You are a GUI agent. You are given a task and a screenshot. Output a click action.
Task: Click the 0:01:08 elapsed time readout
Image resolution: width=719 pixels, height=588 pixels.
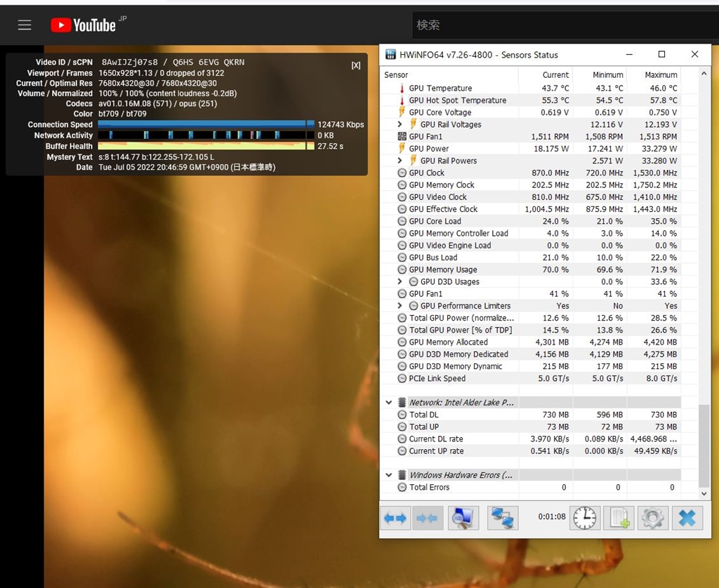(552, 516)
